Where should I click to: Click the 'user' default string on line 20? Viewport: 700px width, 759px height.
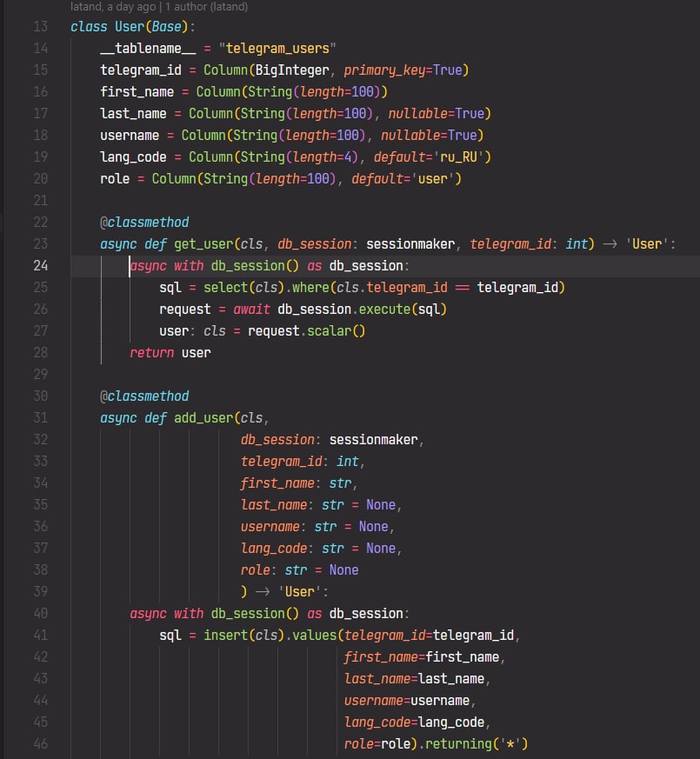click(x=433, y=179)
